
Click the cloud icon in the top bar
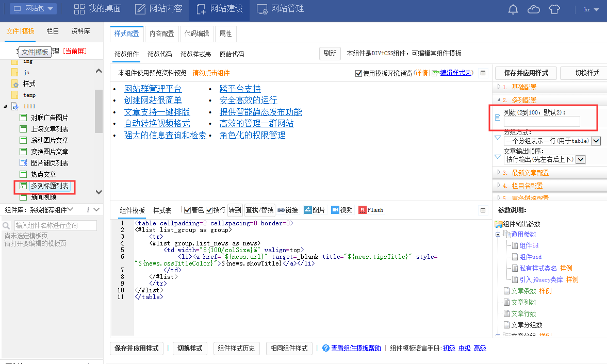(x=533, y=9)
